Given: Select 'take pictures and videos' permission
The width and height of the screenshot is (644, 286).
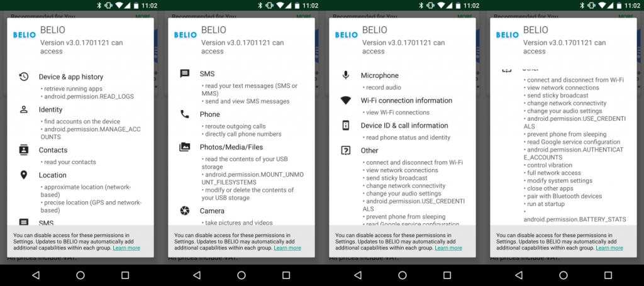Looking at the screenshot, I should pos(238,223).
